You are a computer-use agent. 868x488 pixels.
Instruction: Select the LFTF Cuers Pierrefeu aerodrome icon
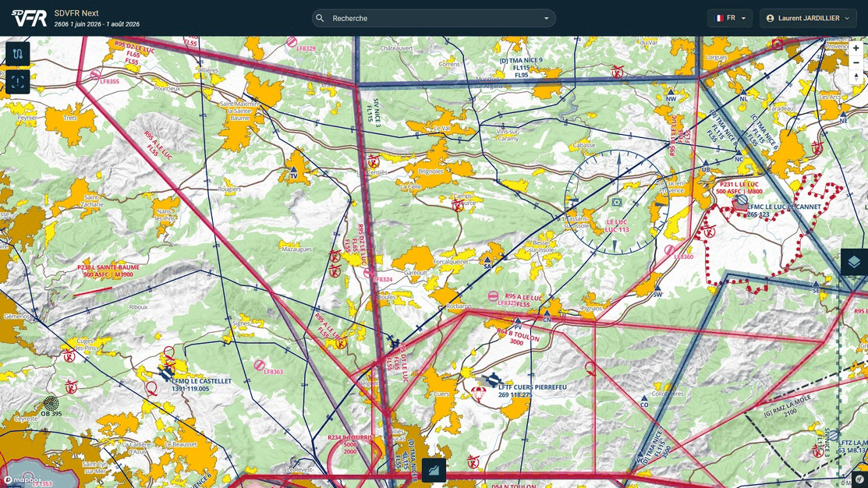491,380
